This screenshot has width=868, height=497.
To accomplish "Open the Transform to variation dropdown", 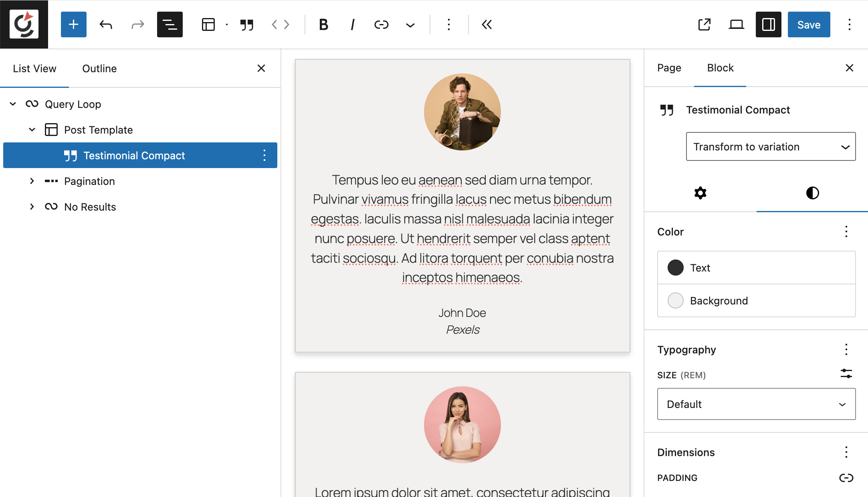I will pos(770,146).
